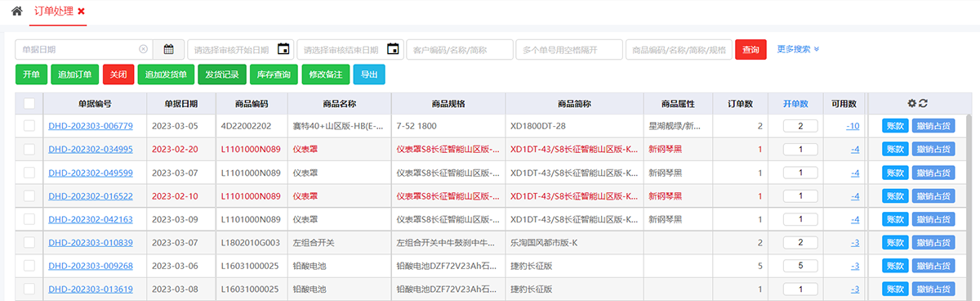
Task: Focus the 多个单号用空格隔开 field
Action: point(569,49)
